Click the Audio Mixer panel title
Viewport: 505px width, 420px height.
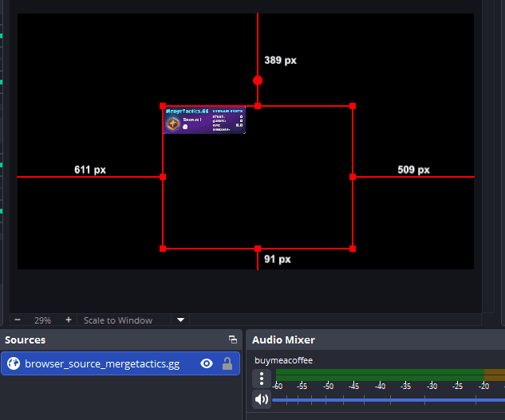tap(282, 340)
